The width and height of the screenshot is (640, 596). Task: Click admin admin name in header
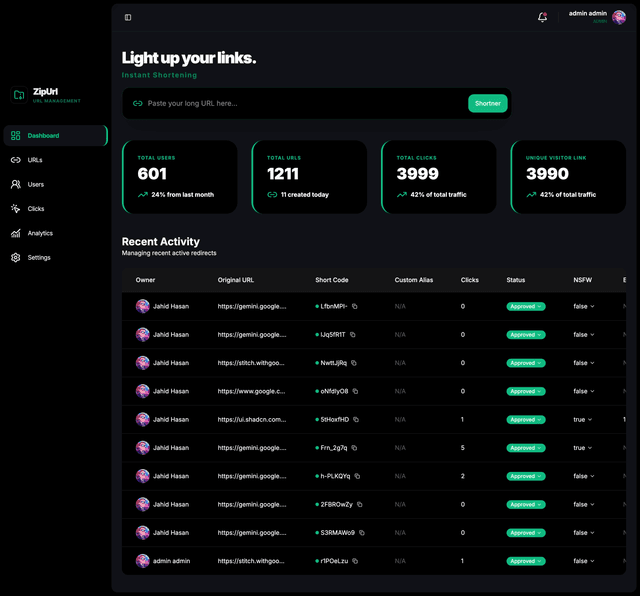point(588,13)
